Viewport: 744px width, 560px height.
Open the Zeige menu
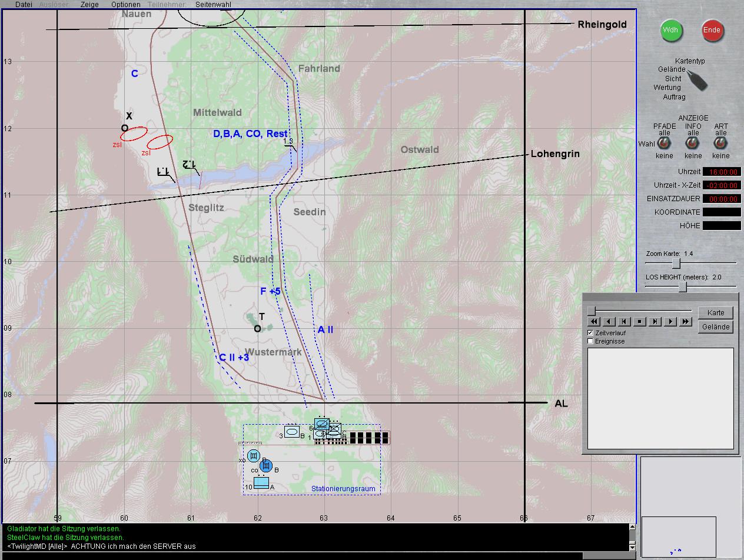(89, 4)
